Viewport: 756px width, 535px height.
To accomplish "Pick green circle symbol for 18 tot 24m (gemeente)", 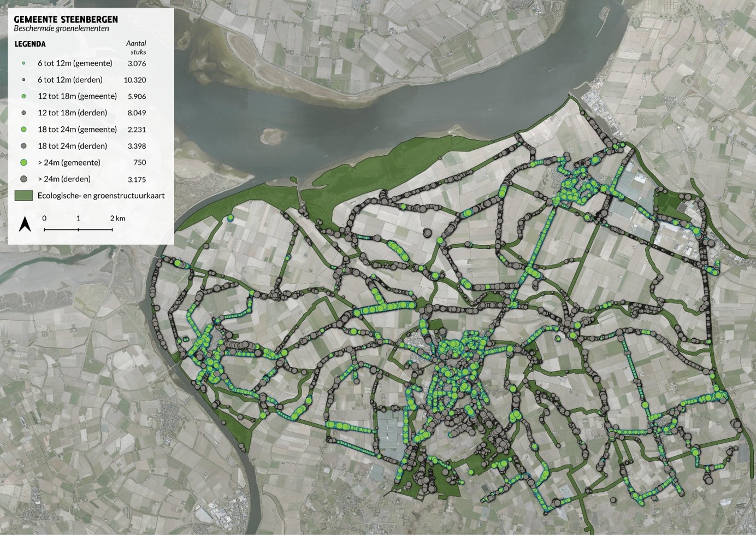I will point(23,130).
